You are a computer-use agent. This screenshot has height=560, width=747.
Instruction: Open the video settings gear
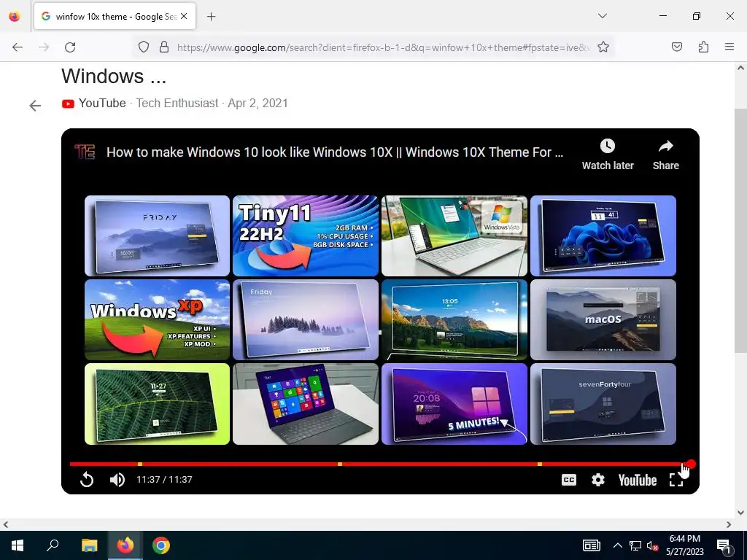(x=598, y=480)
